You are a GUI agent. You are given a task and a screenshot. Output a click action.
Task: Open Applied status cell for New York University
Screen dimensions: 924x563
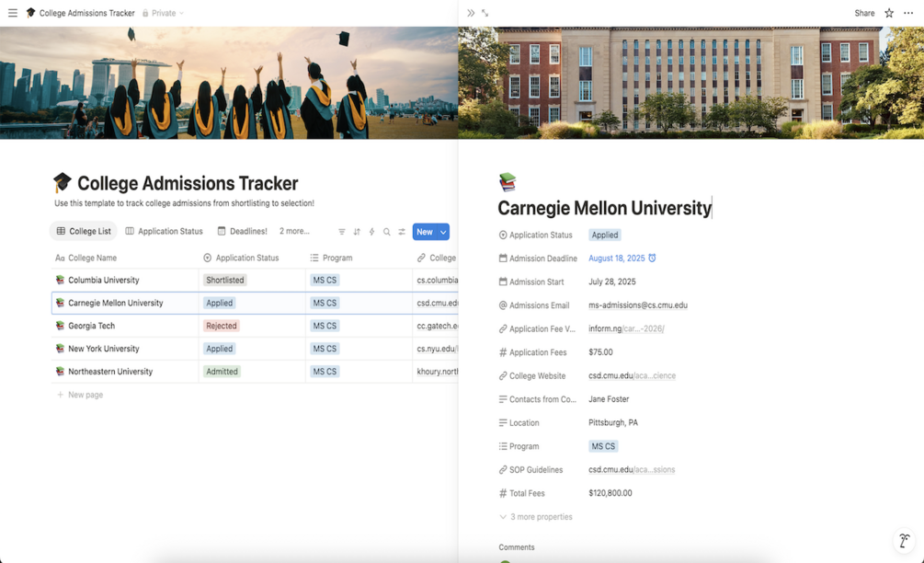click(x=219, y=349)
